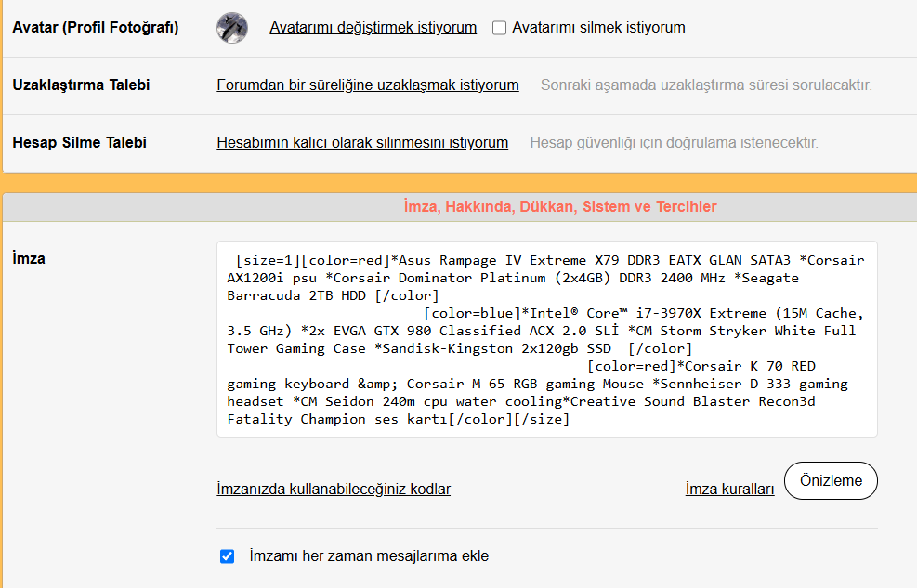Open 'İmzanızda kullanabileceğiniz kodlar' link
This screenshot has height=588, width=917.
pos(334,490)
